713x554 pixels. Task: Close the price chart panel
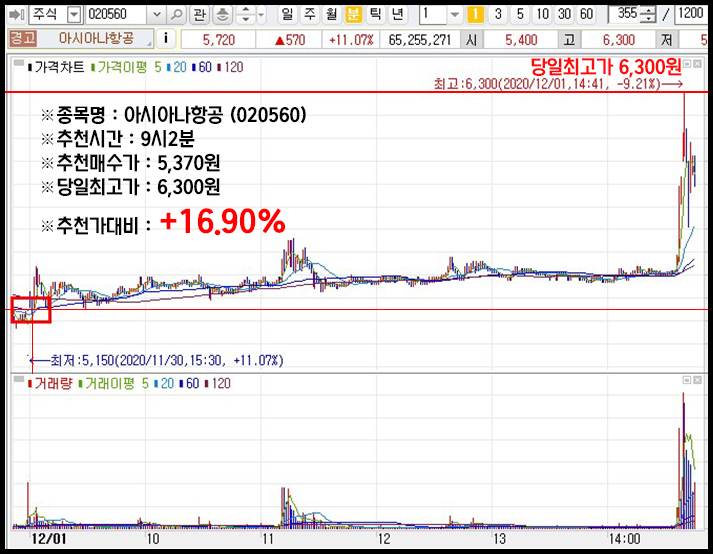[x=698, y=64]
